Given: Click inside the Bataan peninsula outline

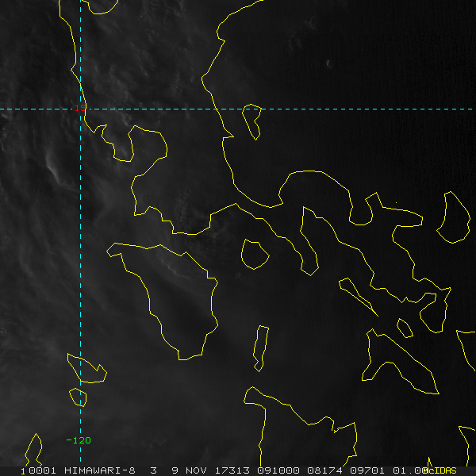Looking at the screenshot, I should click(x=120, y=146).
